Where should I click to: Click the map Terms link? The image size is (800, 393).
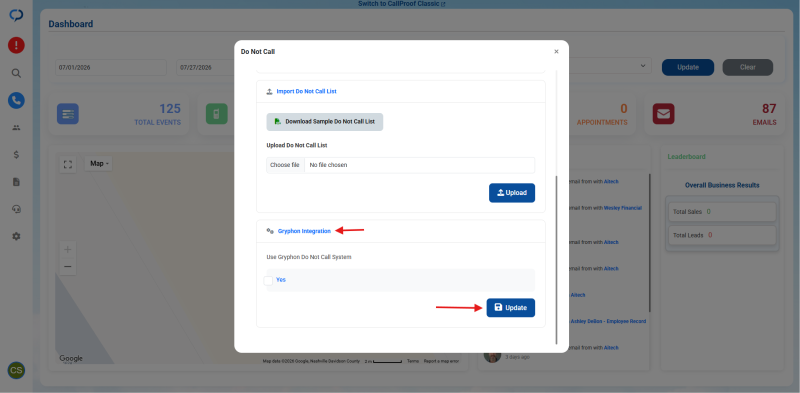(413, 361)
